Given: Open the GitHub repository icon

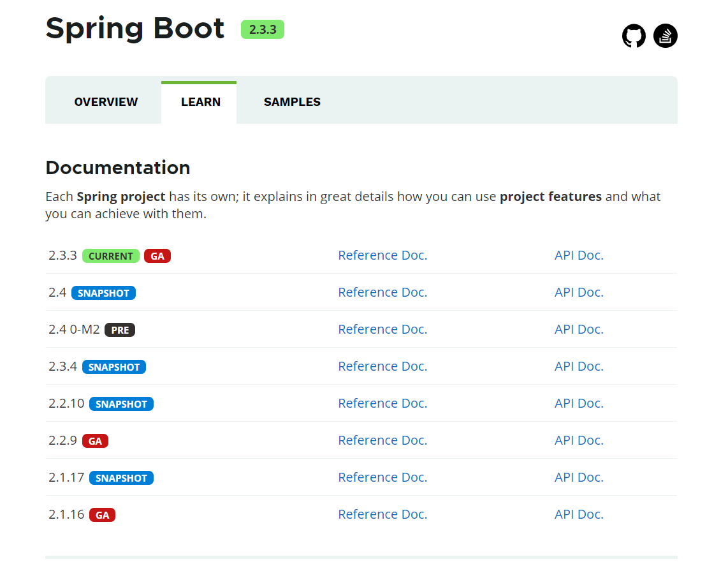Looking at the screenshot, I should (x=634, y=36).
